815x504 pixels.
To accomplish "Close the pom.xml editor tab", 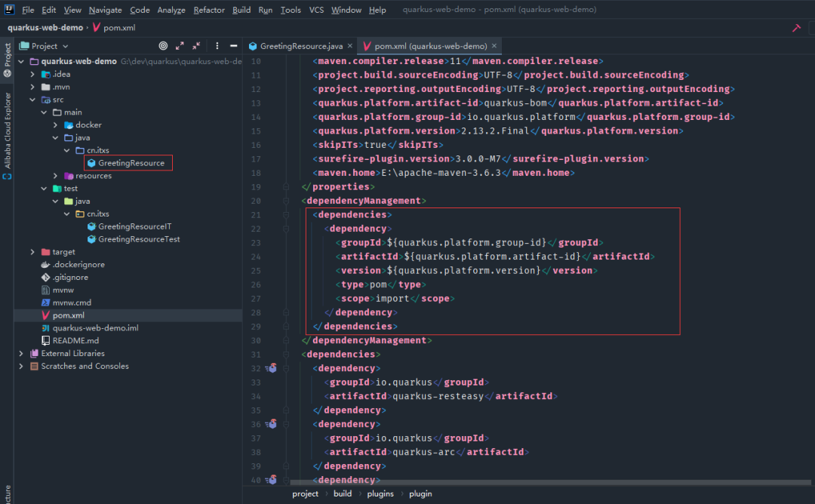I will (494, 46).
